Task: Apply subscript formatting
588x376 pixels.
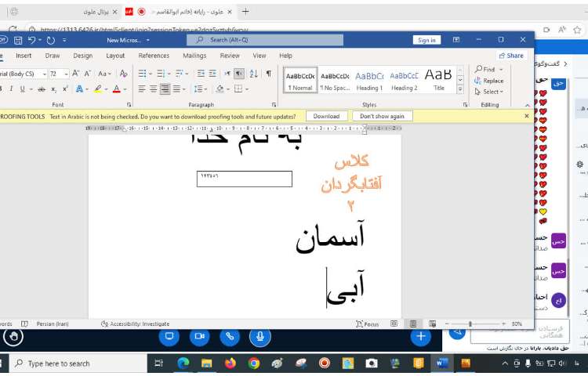Action: [x=53, y=89]
